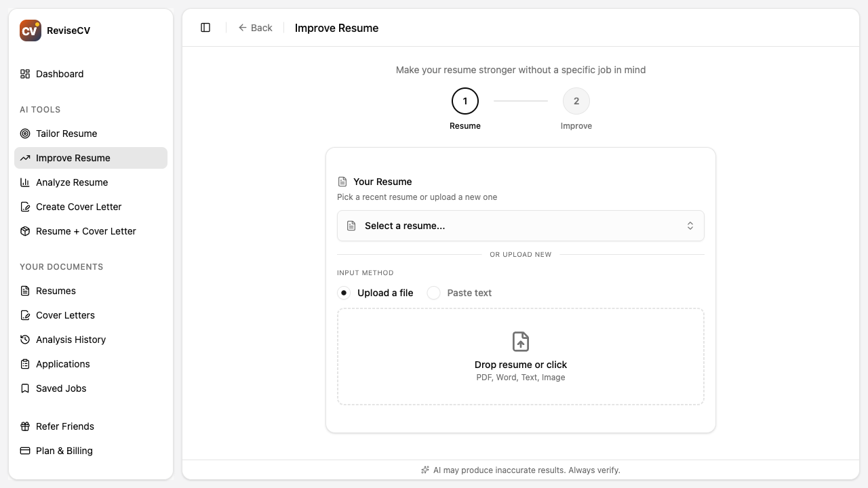Open the Create Cover Letter tool
This screenshot has width=868, height=488.
pos(79,207)
